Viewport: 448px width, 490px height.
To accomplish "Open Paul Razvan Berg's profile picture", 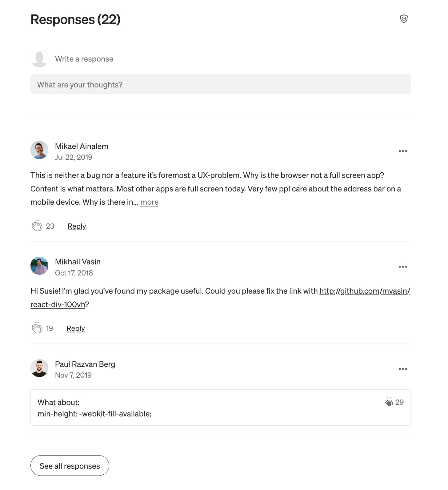I will click(x=39, y=368).
